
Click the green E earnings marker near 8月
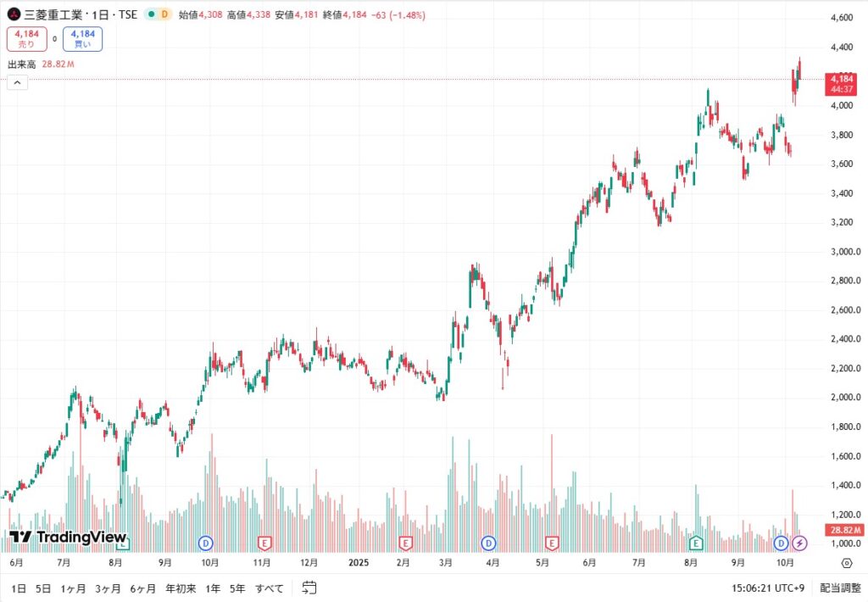[x=696, y=543]
